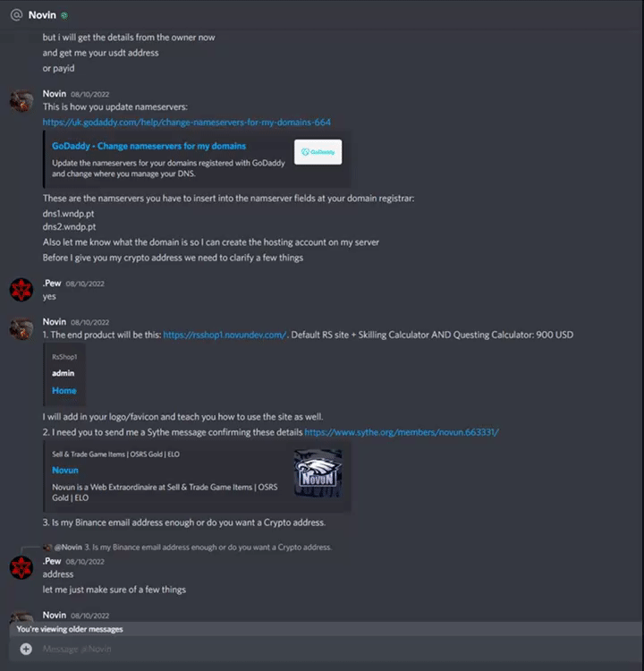Click the 'Home' link in RsShop1 embed
This screenshot has height=671, width=644.
tap(64, 390)
